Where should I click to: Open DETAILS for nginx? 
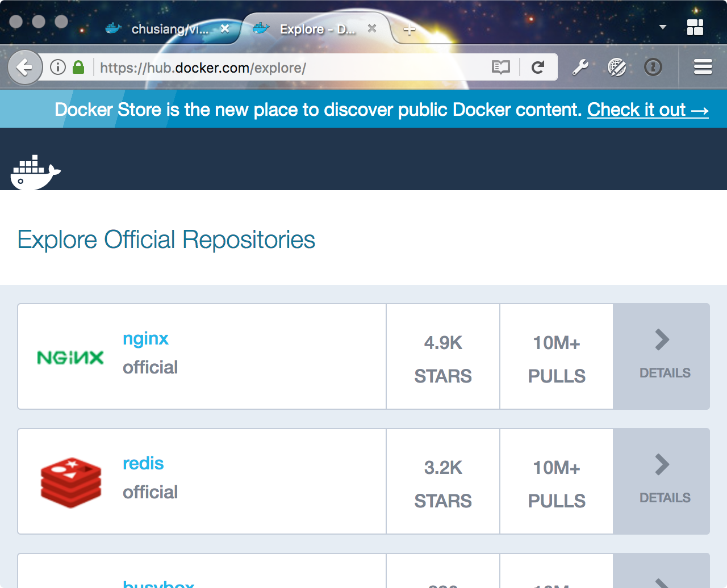pos(665,373)
